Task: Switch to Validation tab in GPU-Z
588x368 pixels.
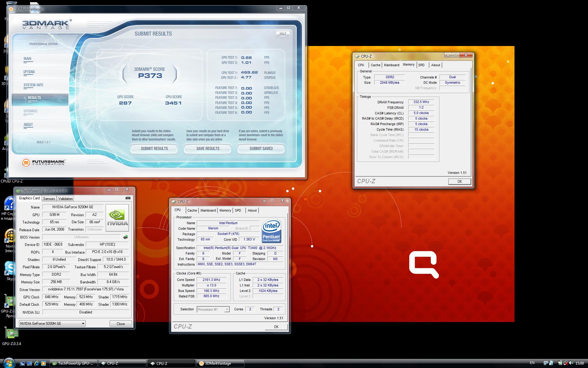Action: pyautogui.click(x=66, y=199)
